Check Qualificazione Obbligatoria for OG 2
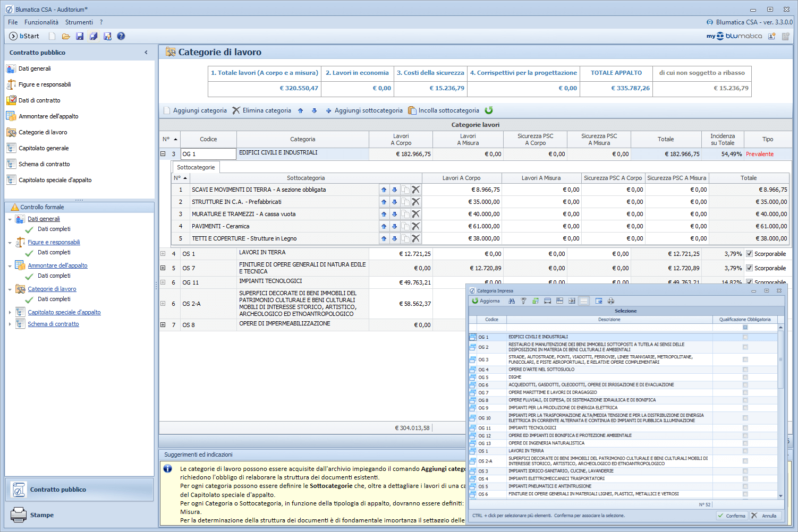Image resolution: width=798 pixels, height=532 pixels. tap(745, 347)
